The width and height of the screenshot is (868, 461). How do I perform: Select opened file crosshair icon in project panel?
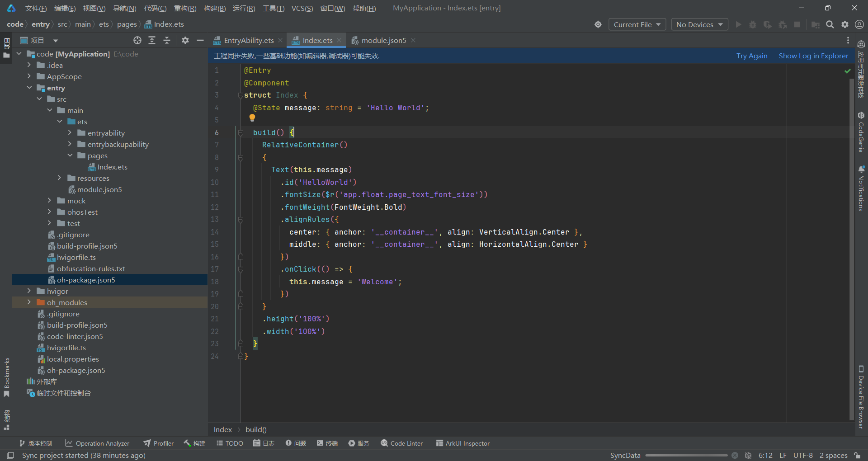(137, 40)
